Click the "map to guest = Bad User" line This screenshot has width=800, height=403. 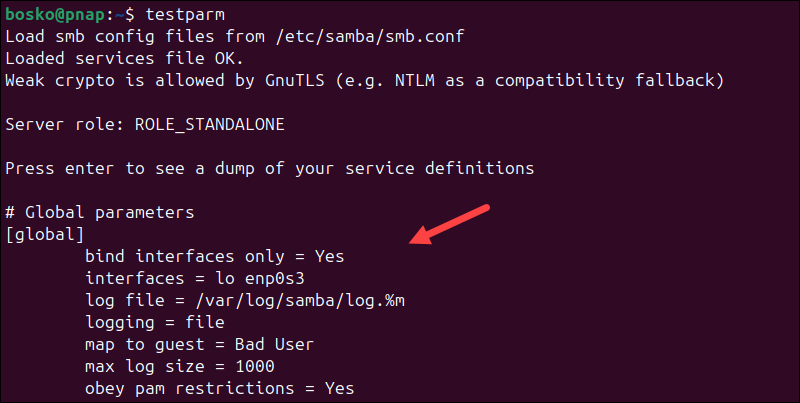point(199,344)
